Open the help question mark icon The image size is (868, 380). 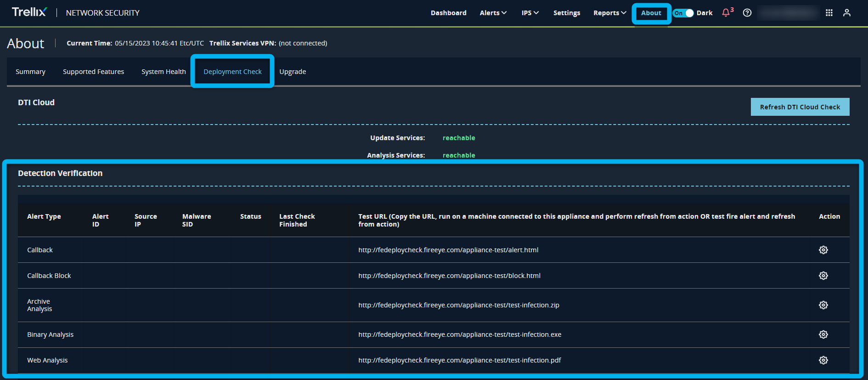747,13
